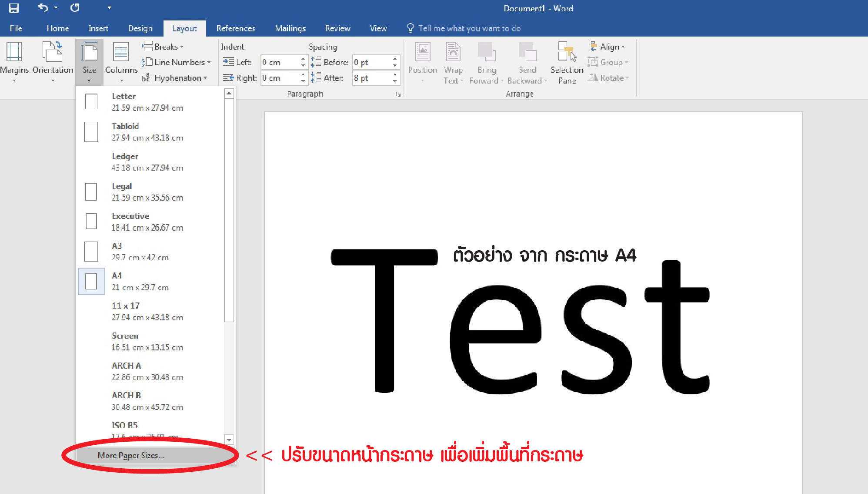868x494 pixels.
Task: Select ARCH B paper size
Action: (x=150, y=401)
